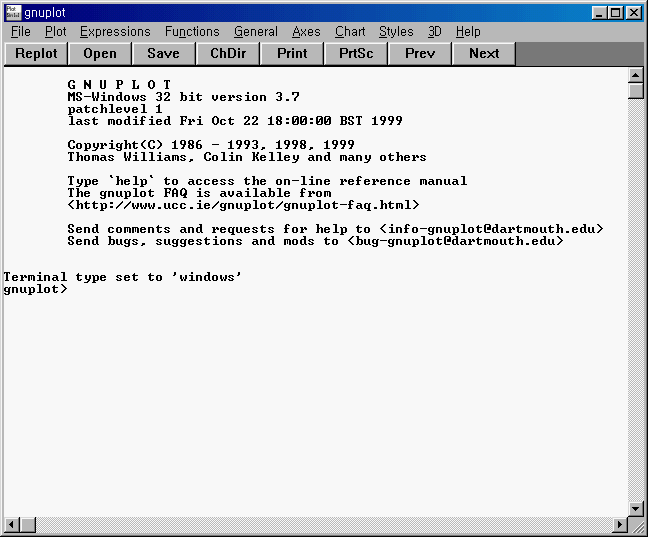Click the 'patchlevel 1' text

click(115, 109)
